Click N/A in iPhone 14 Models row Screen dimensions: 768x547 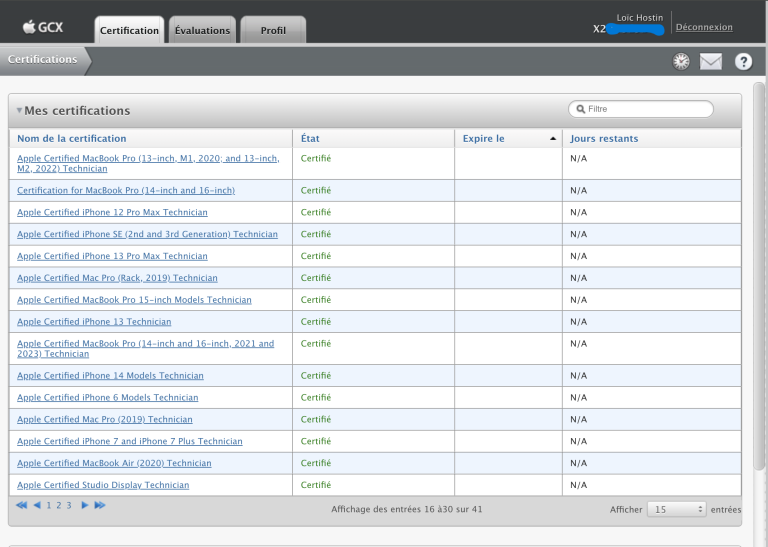[578, 376]
